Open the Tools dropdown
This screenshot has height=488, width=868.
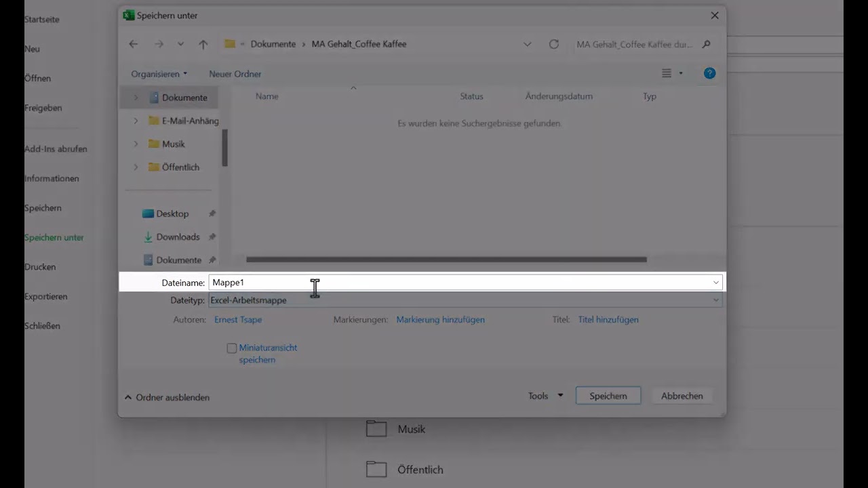tap(546, 396)
